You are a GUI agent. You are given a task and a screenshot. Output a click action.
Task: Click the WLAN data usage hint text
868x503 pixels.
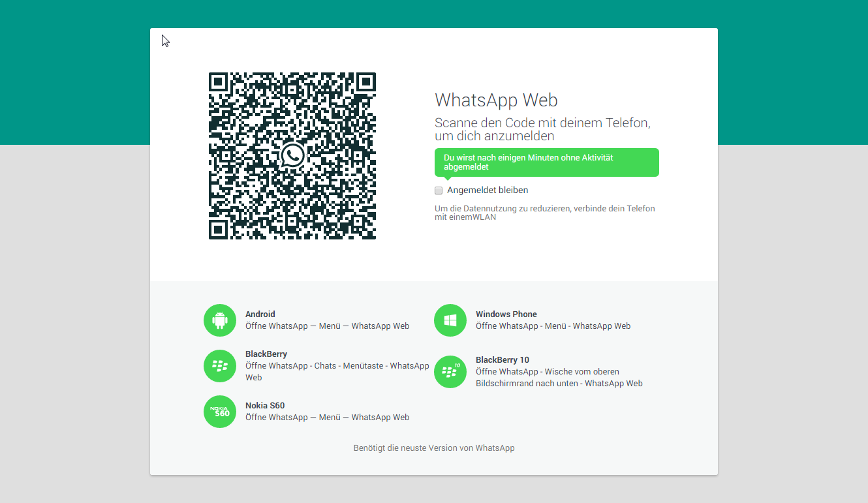tap(545, 213)
